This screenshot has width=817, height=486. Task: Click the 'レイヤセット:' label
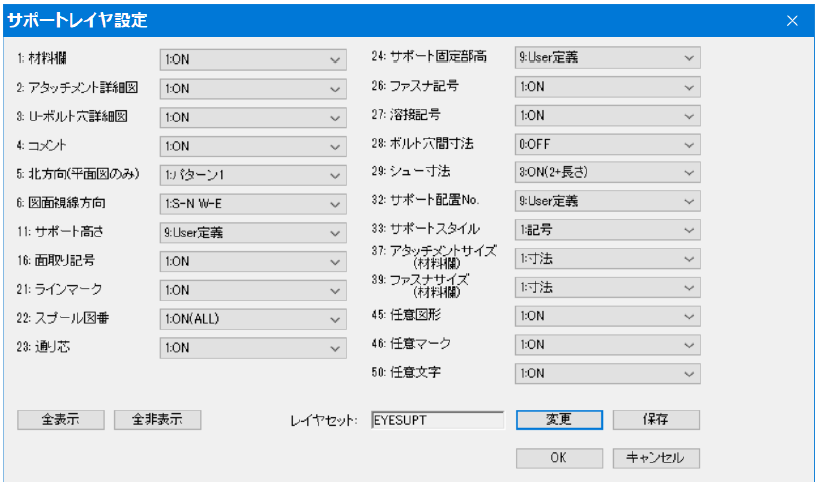(324, 421)
